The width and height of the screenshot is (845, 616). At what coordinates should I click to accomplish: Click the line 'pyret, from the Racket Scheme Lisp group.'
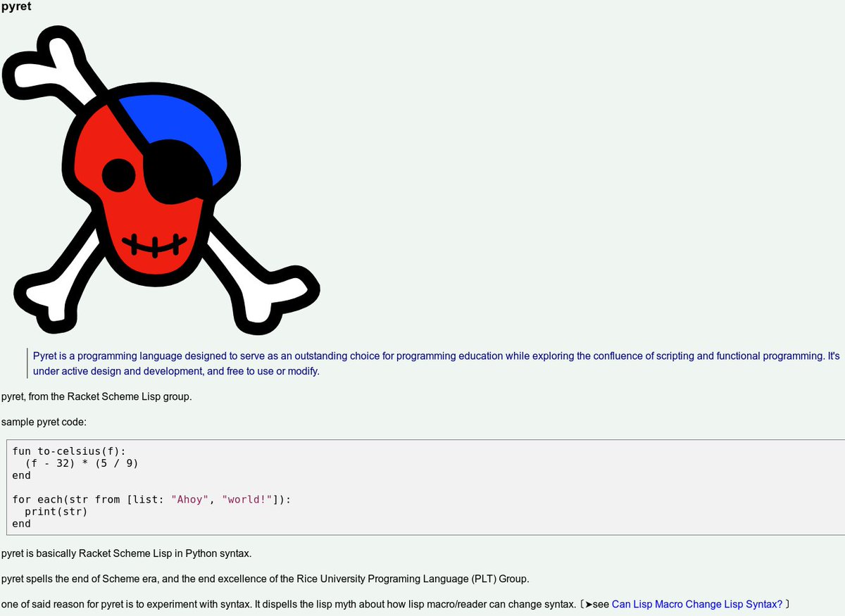pyautogui.click(x=96, y=396)
